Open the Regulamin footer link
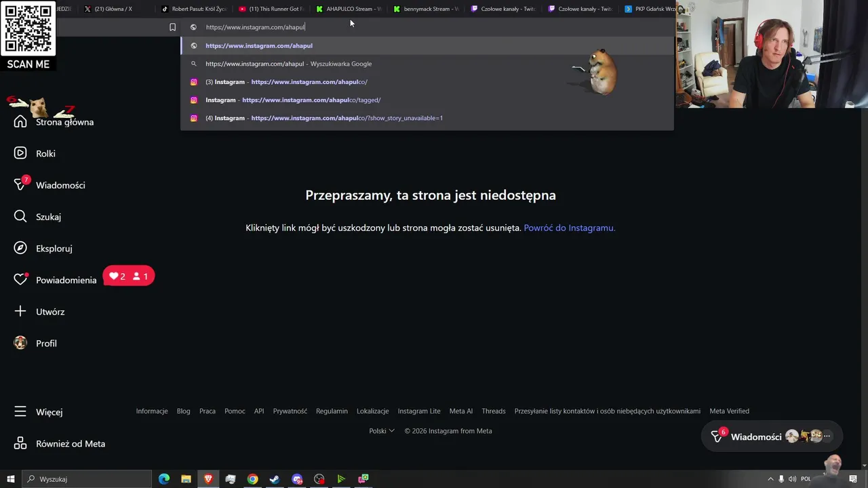 click(332, 411)
